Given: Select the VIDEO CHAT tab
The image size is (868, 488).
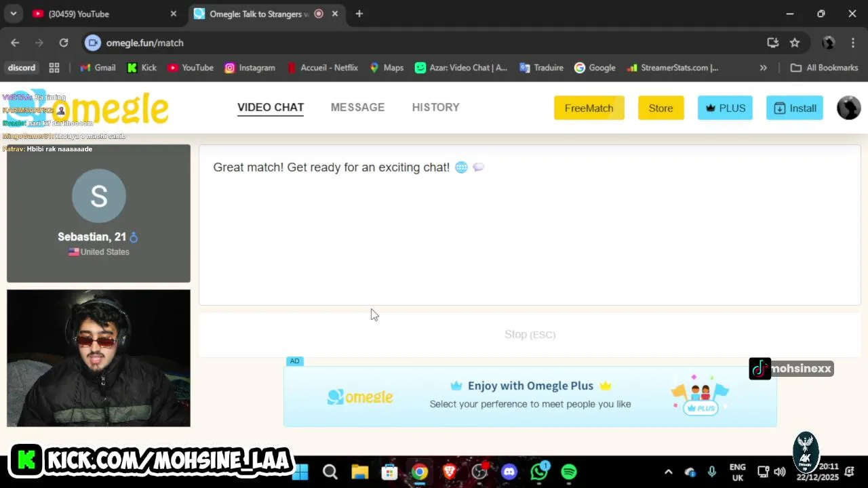Looking at the screenshot, I should click(x=271, y=107).
